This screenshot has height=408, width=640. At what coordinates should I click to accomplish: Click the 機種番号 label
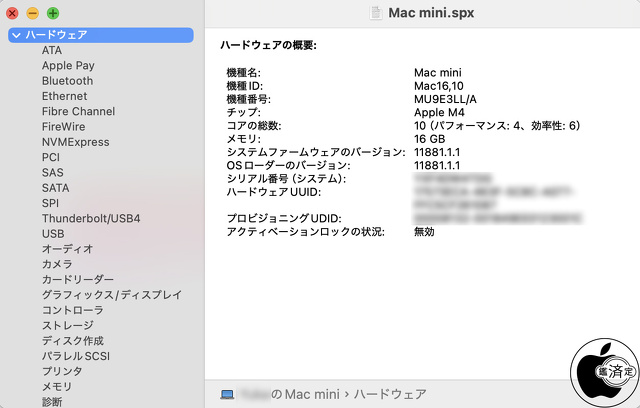click(248, 99)
